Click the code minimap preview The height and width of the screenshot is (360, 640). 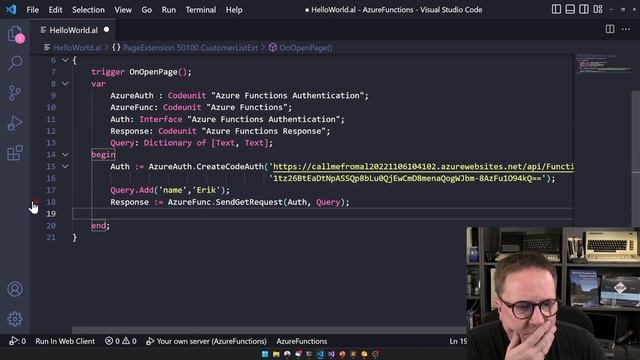[x=603, y=64]
